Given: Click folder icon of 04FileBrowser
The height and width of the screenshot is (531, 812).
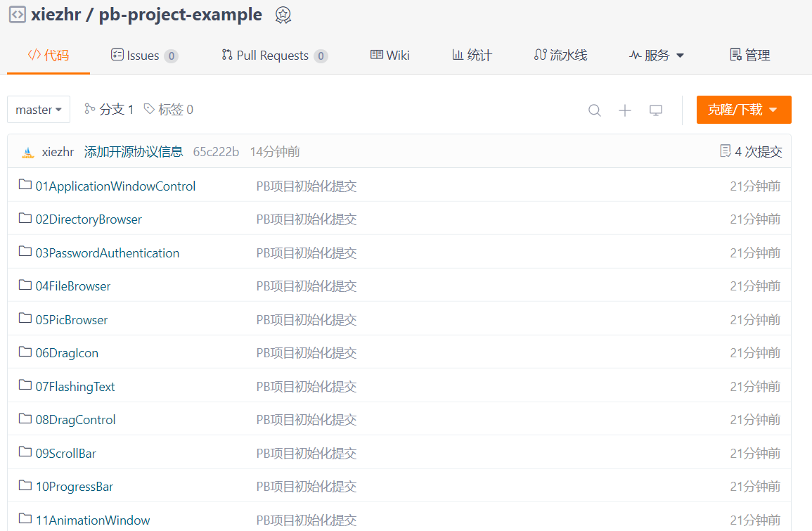Looking at the screenshot, I should pos(25,284).
